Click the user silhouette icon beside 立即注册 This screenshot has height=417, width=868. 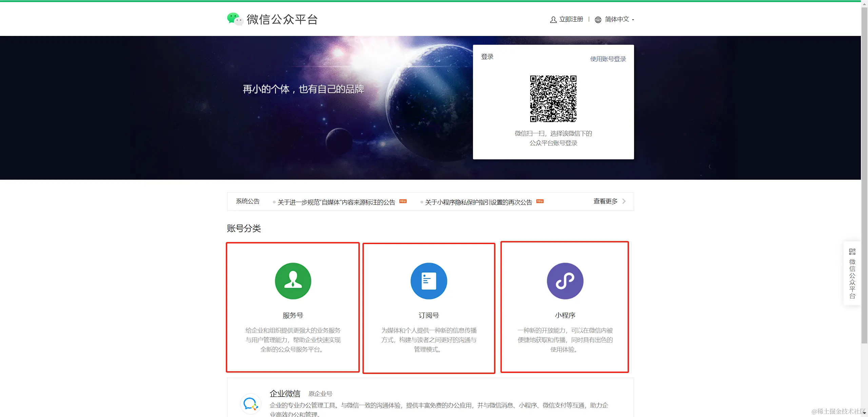pyautogui.click(x=553, y=19)
